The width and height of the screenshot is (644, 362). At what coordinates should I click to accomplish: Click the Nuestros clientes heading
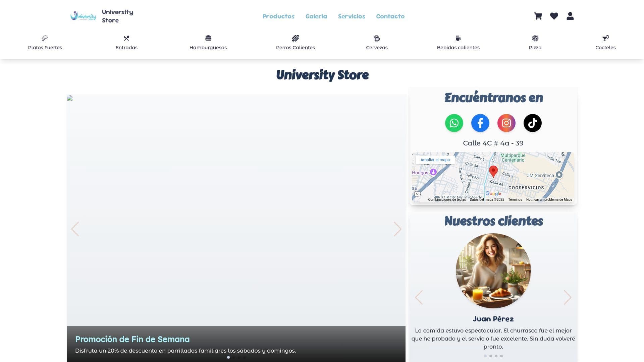(x=493, y=221)
